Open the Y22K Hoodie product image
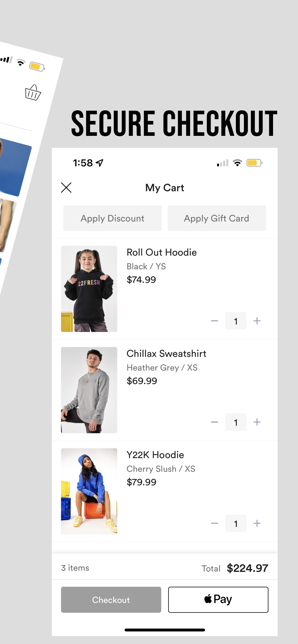Viewport: 298px width, 644px height. pos(89,491)
